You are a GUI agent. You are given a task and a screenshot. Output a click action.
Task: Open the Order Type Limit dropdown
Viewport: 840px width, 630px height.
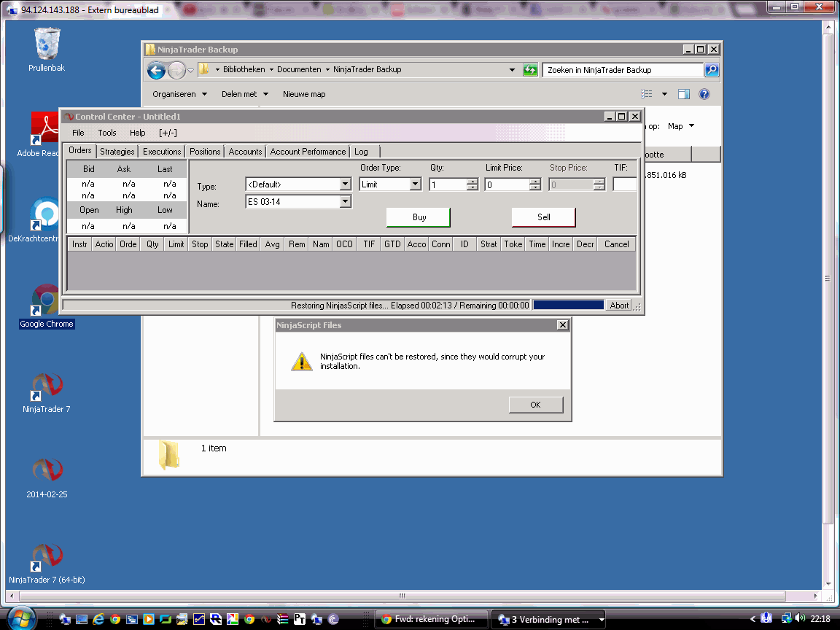tap(415, 184)
